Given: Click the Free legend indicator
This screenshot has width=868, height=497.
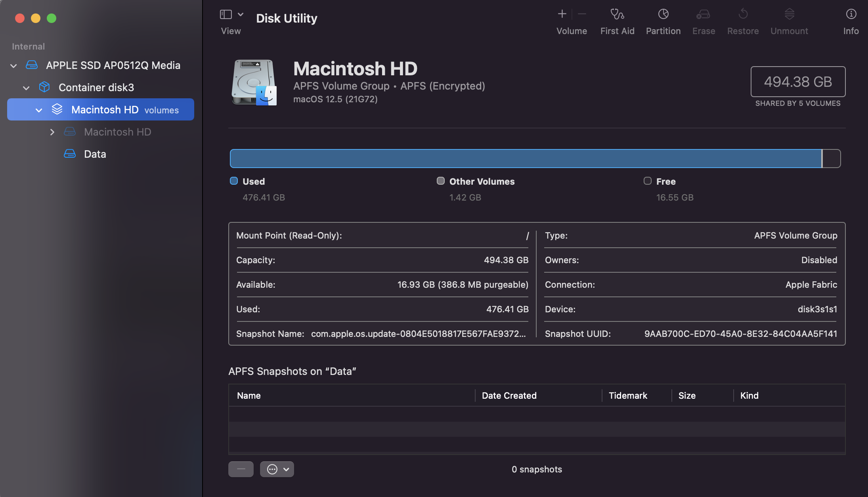Looking at the screenshot, I should 647,181.
